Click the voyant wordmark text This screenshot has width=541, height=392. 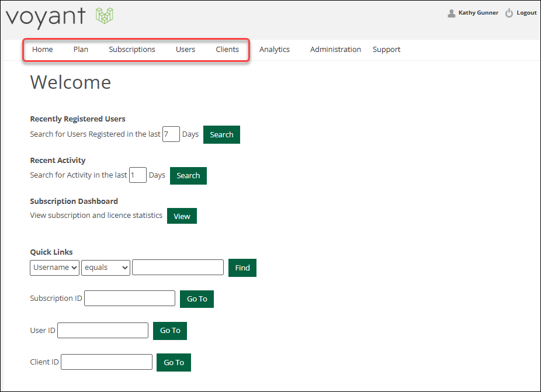pyautogui.click(x=46, y=17)
